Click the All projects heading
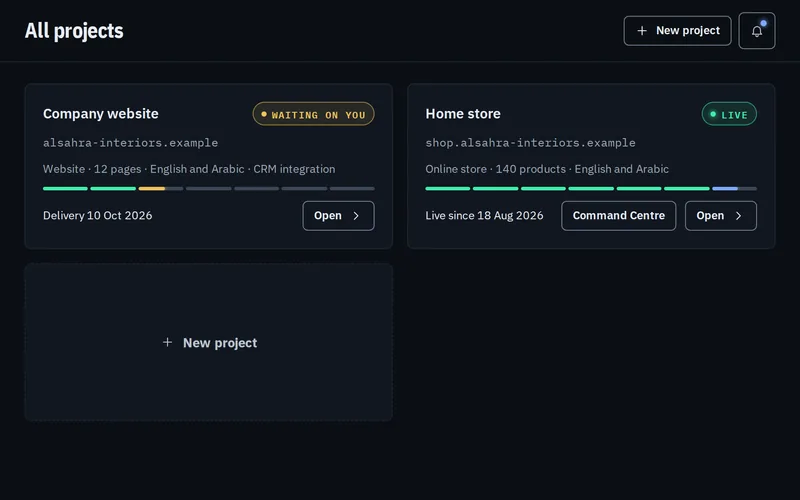This screenshot has width=800, height=500. (x=74, y=31)
